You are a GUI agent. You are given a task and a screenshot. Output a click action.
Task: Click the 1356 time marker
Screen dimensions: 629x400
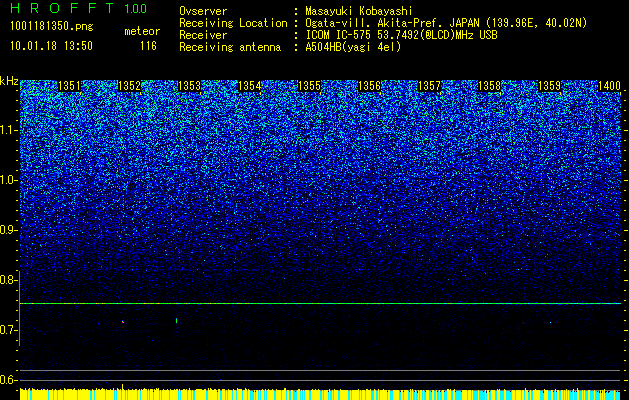(x=369, y=86)
